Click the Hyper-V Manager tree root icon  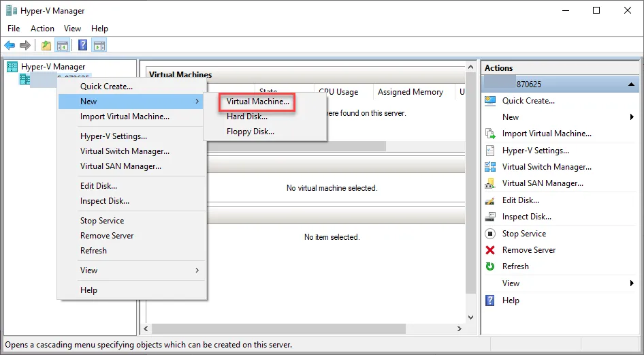[13, 67]
